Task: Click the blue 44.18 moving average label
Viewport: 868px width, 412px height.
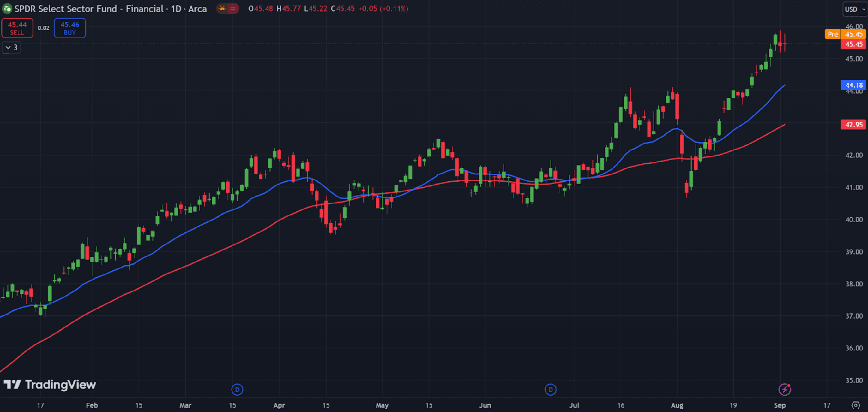Action: coord(853,85)
